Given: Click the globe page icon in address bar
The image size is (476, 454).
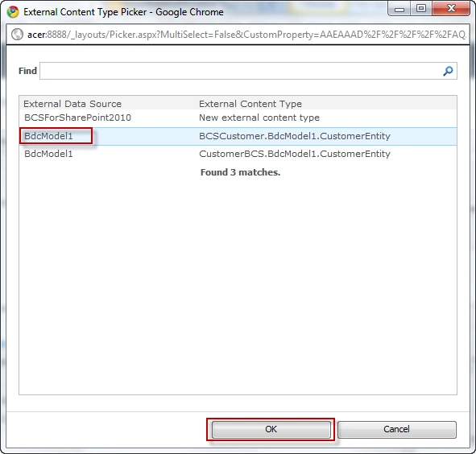Looking at the screenshot, I should [17, 35].
